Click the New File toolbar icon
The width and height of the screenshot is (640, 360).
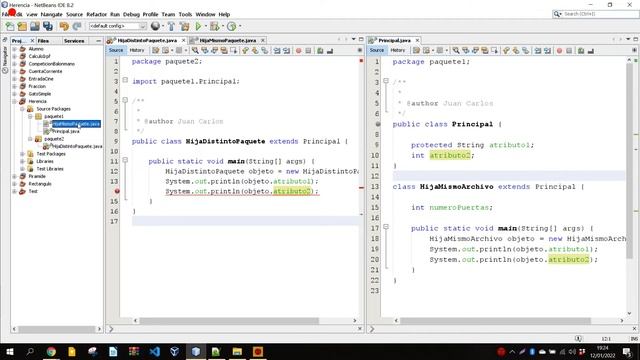9,27
